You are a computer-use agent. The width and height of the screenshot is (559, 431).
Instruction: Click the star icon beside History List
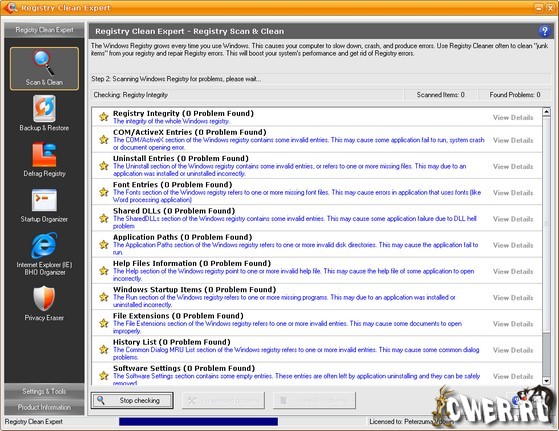pos(104,349)
